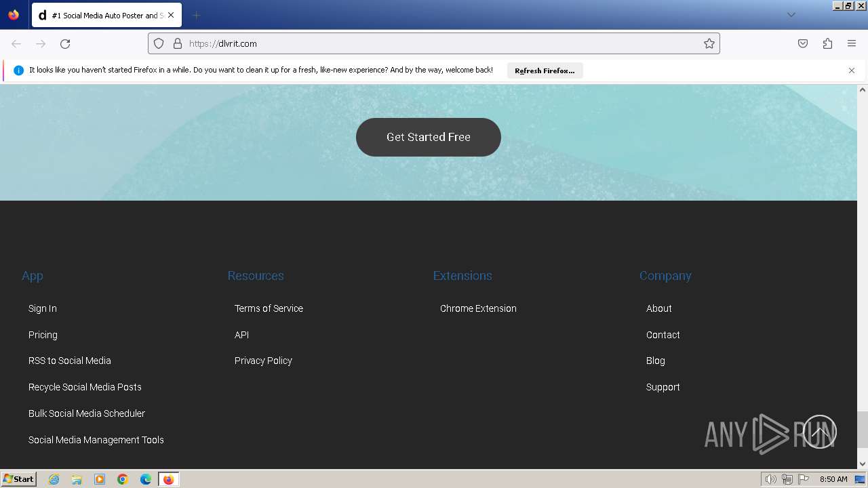This screenshot has height=488, width=868.
Task: Click the Company footer heading
Action: coord(665,276)
